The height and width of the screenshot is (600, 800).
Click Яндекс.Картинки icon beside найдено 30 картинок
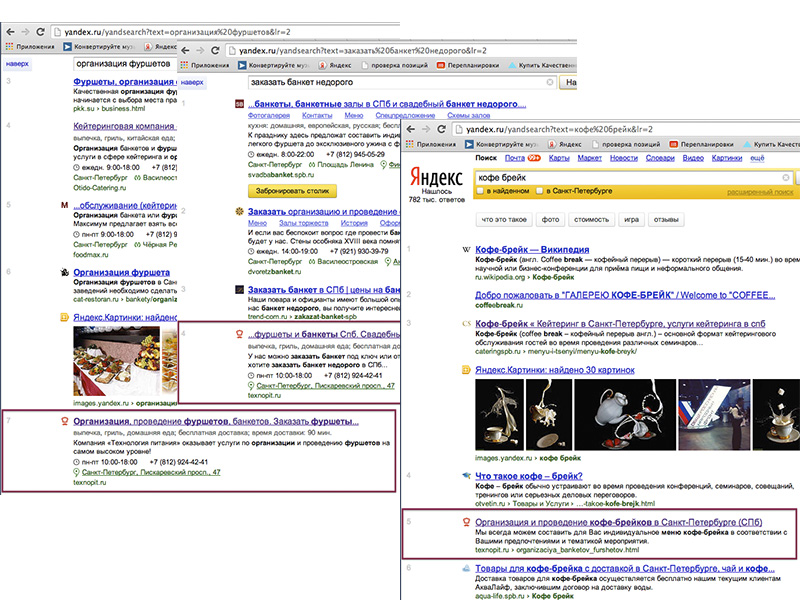[466, 370]
